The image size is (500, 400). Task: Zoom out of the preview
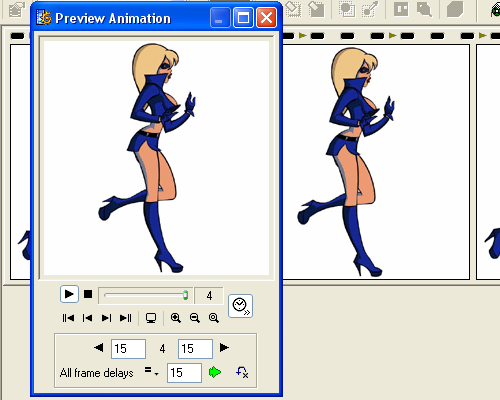tap(195, 318)
